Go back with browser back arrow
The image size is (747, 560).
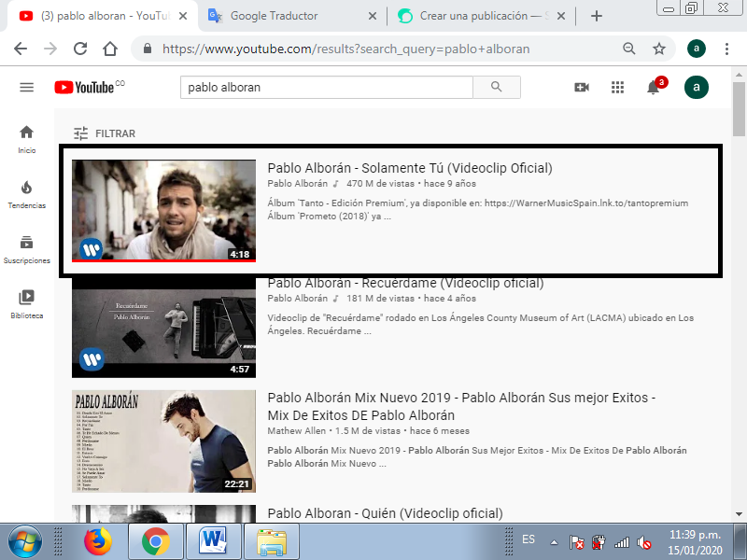[x=21, y=49]
